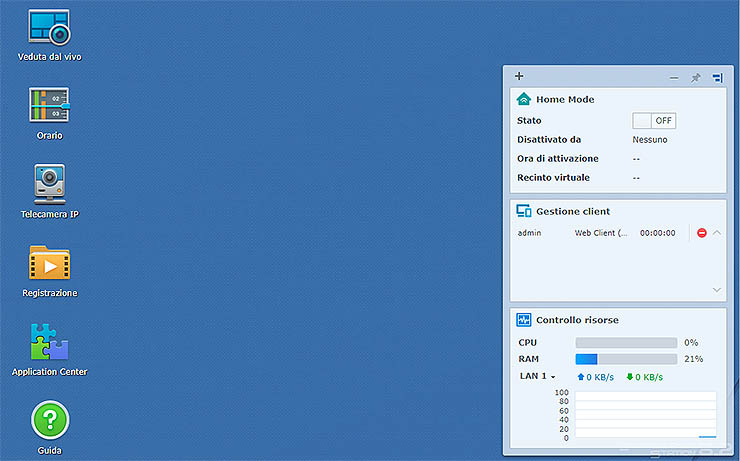Click the plus icon to add widget

pos(519,77)
